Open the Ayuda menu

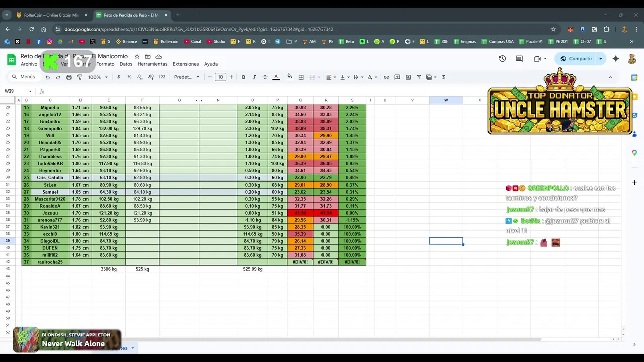pos(211,64)
